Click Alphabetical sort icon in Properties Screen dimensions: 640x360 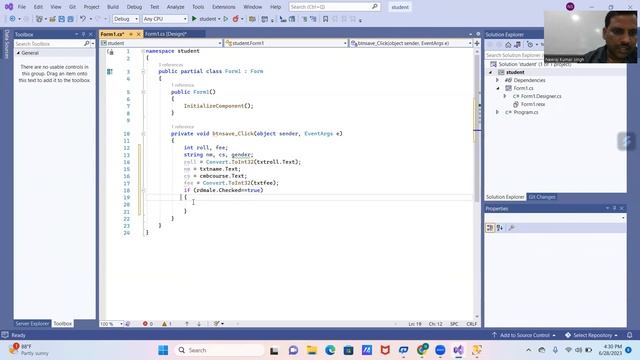tap(500, 228)
